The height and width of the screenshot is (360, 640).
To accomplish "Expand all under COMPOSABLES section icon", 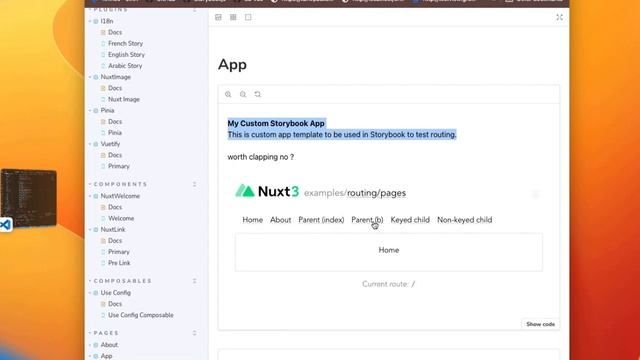I will click(194, 281).
